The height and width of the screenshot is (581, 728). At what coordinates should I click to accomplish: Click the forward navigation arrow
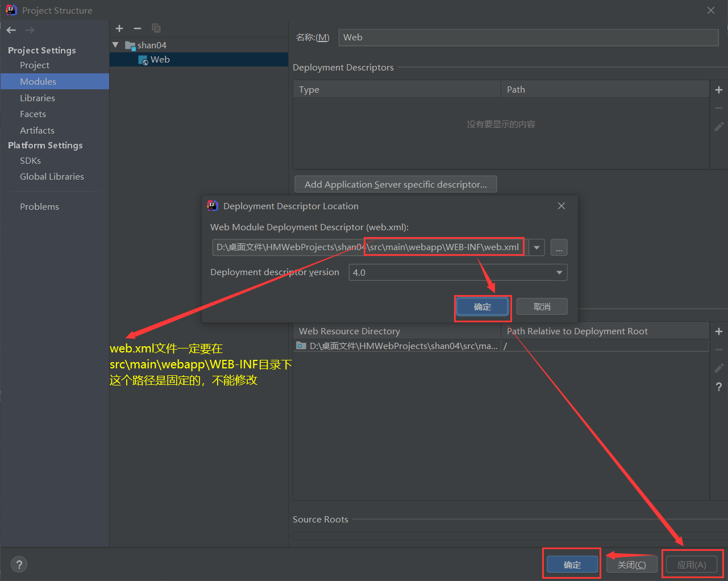pyautogui.click(x=30, y=30)
